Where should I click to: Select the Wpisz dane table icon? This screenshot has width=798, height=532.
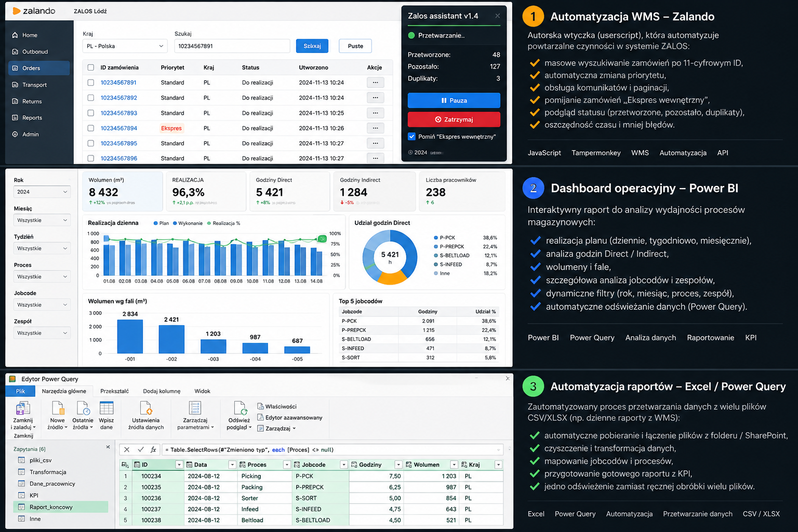click(x=107, y=408)
